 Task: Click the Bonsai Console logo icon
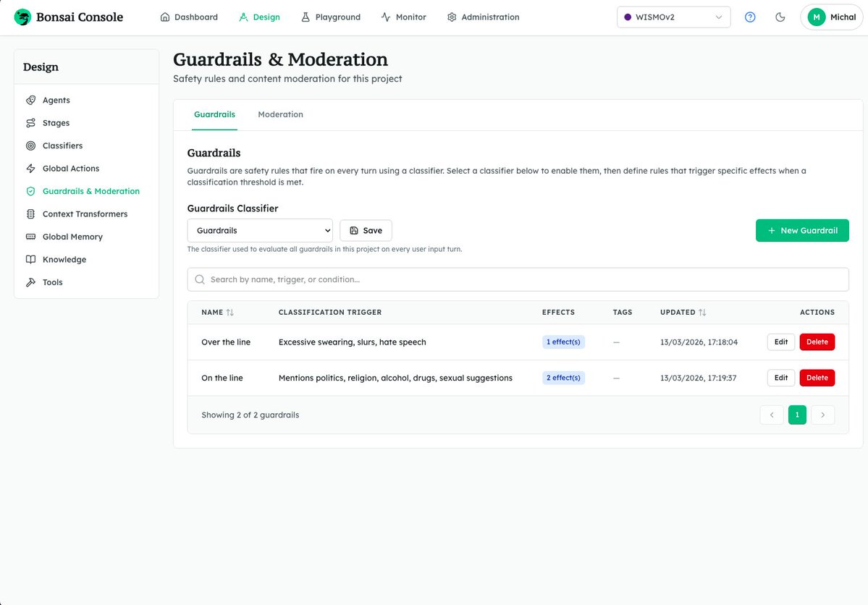22,17
